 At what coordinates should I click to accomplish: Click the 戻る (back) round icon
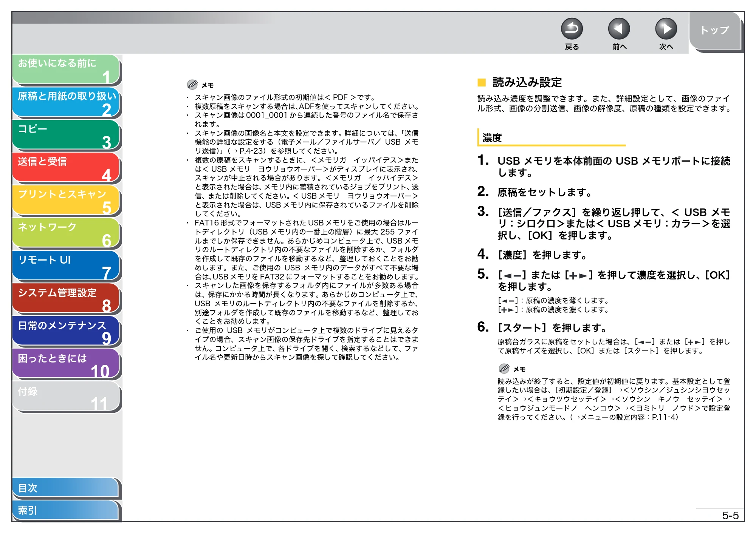pyautogui.click(x=572, y=29)
